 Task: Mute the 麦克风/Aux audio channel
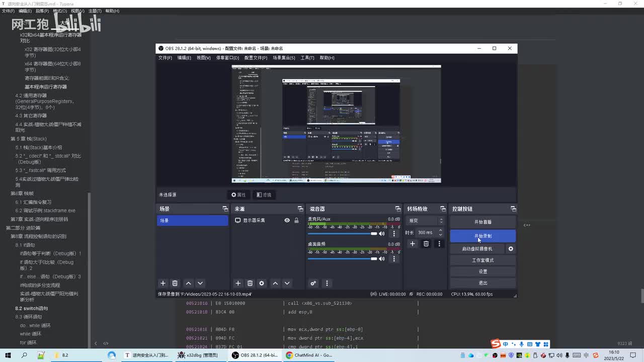click(x=382, y=234)
